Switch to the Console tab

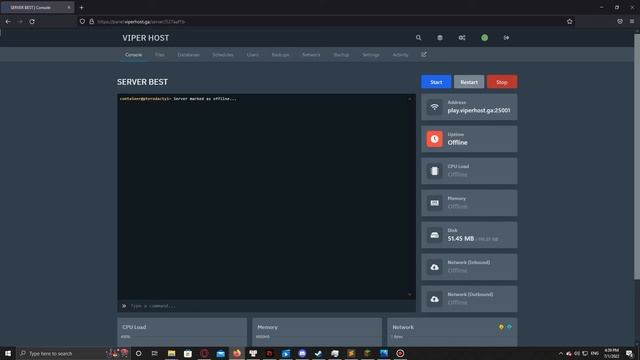point(133,54)
